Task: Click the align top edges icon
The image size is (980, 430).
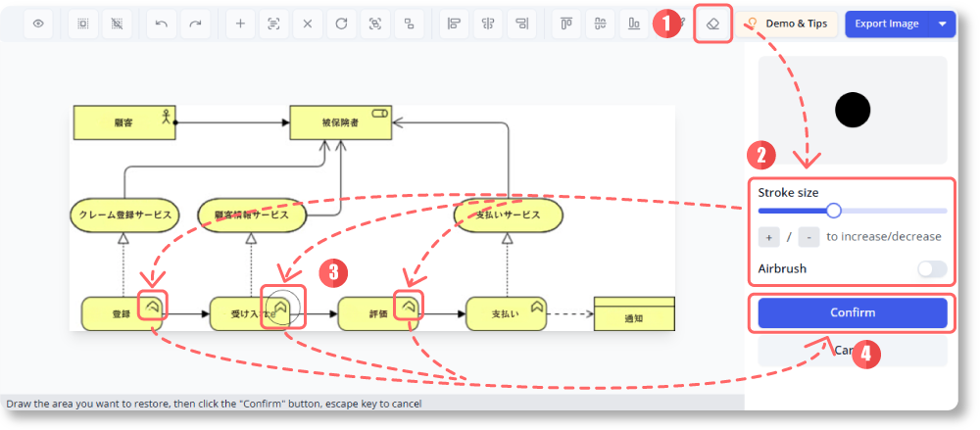Action: (x=566, y=24)
